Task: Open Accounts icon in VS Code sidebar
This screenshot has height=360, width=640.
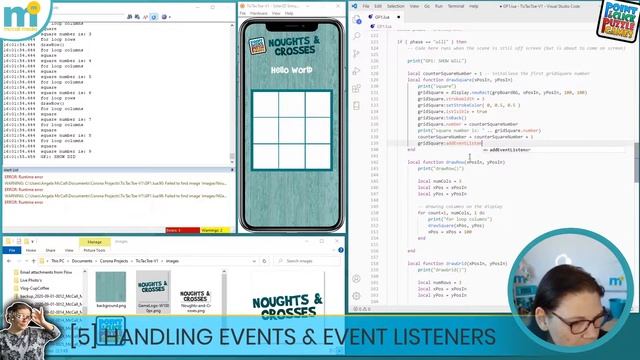Action: pos(356,279)
